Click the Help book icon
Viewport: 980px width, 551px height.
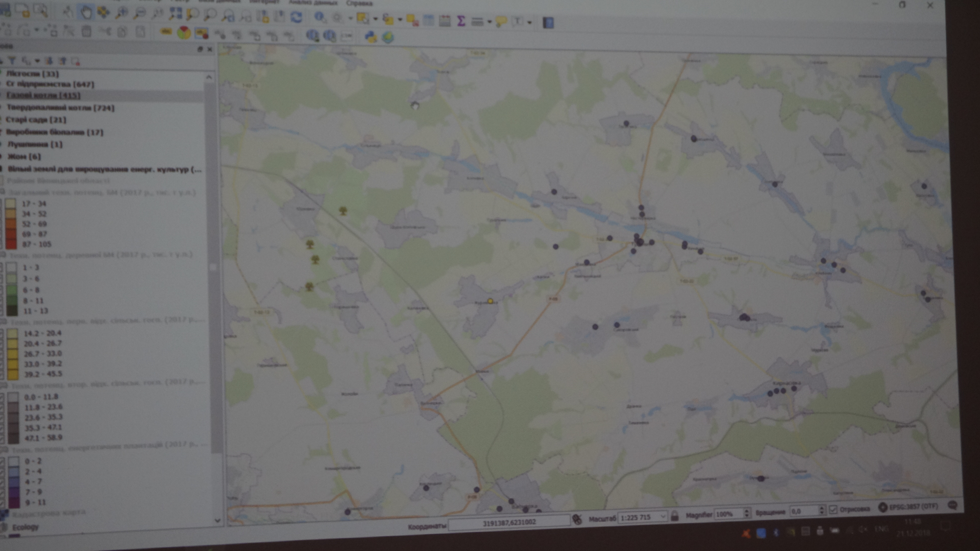point(548,23)
